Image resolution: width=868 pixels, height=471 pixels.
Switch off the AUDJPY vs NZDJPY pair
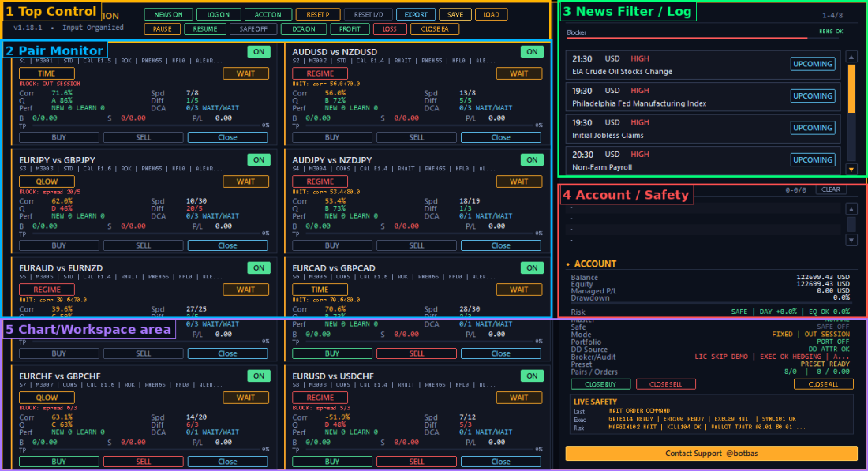point(532,160)
